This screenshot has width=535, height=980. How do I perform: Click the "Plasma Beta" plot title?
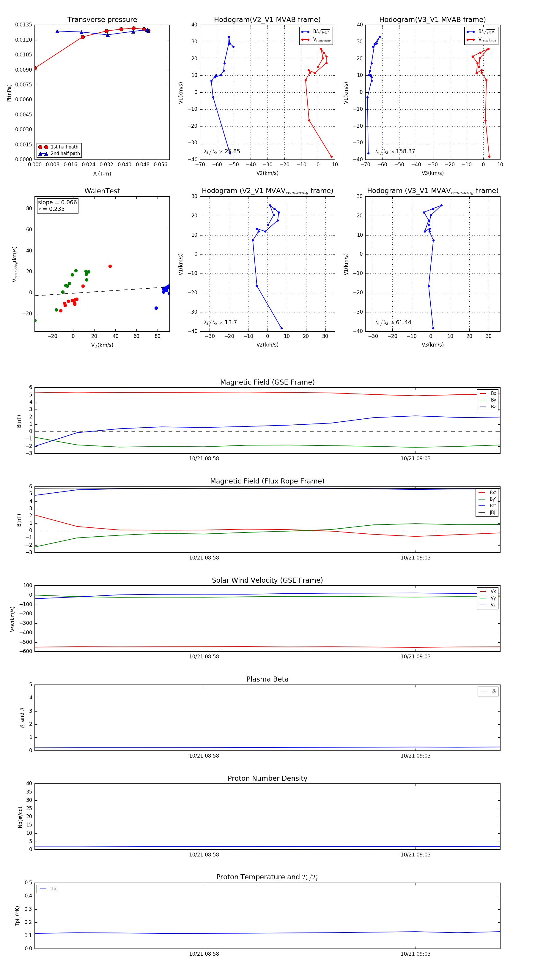(267, 679)
